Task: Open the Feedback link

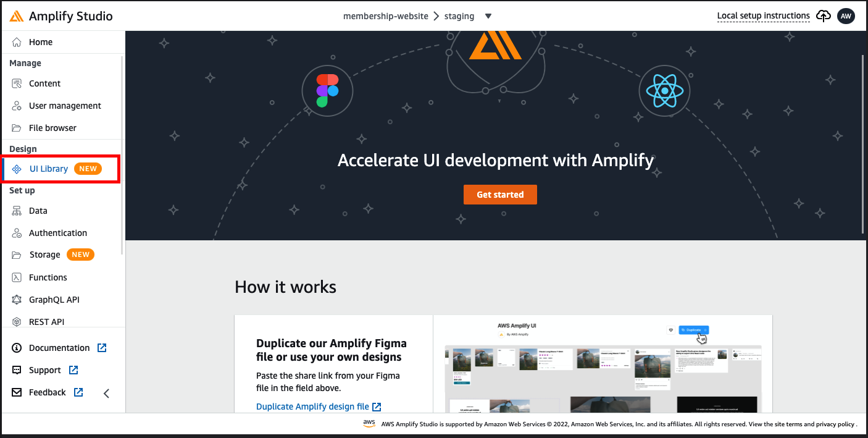Action: tap(48, 392)
